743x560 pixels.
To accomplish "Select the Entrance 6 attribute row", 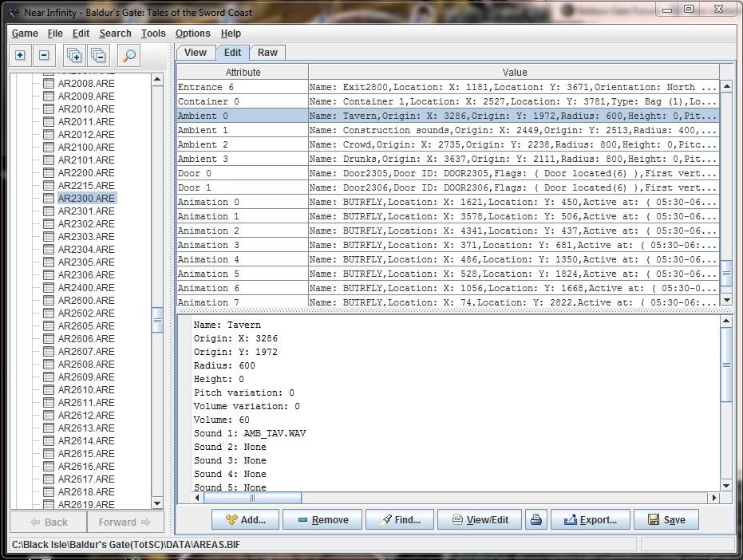I will (448, 87).
